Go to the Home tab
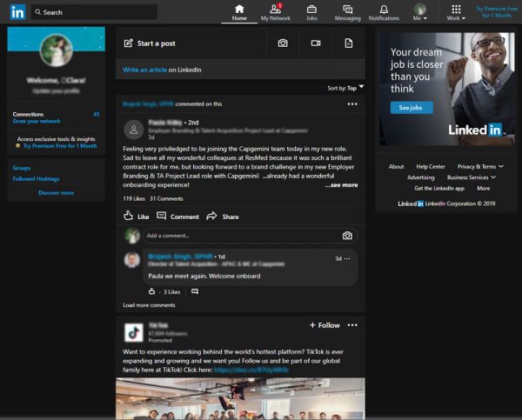This screenshot has width=522, height=420. point(239,12)
